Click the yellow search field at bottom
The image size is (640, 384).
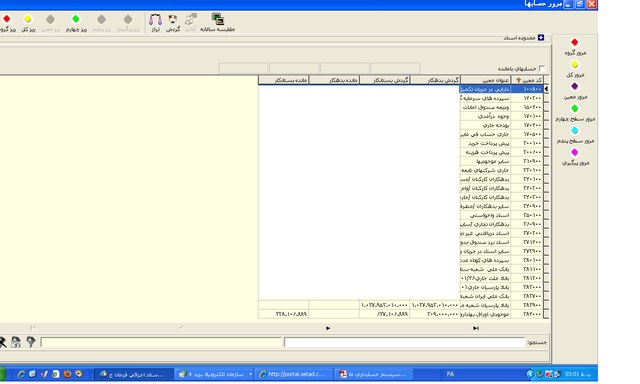point(161,342)
